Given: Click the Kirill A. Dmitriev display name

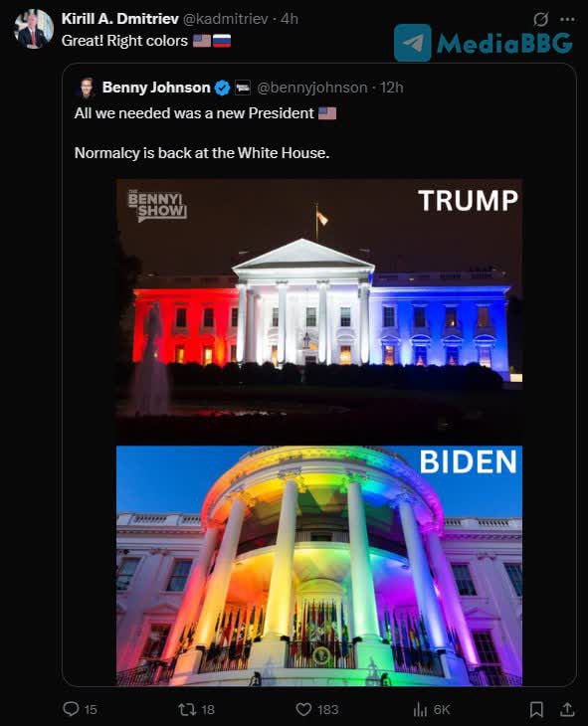Looking at the screenshot, I should pos(120,19).
